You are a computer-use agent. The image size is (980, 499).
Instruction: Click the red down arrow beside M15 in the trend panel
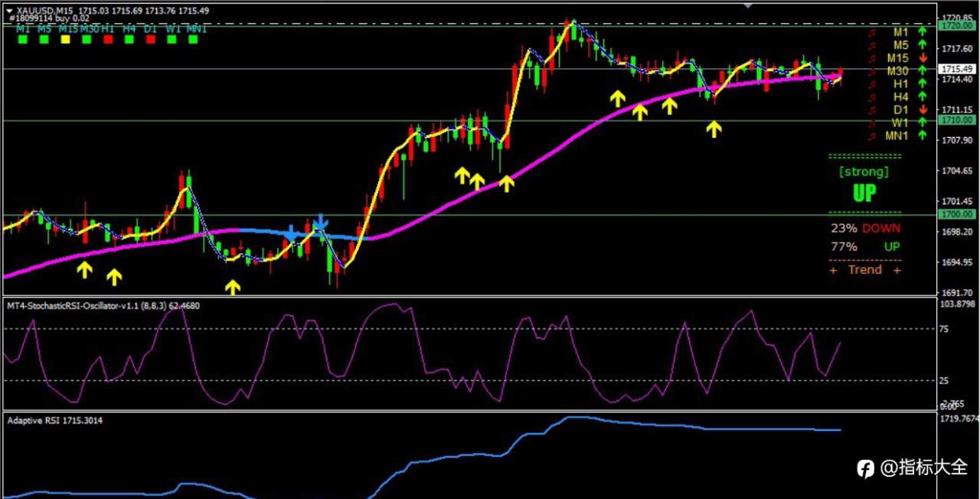[x=923, y=58]
